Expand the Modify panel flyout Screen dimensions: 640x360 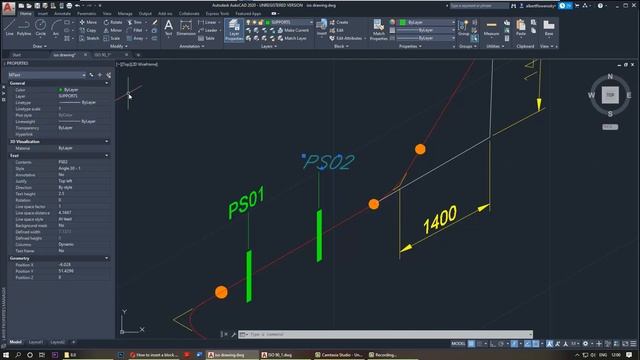pos(119,46)
